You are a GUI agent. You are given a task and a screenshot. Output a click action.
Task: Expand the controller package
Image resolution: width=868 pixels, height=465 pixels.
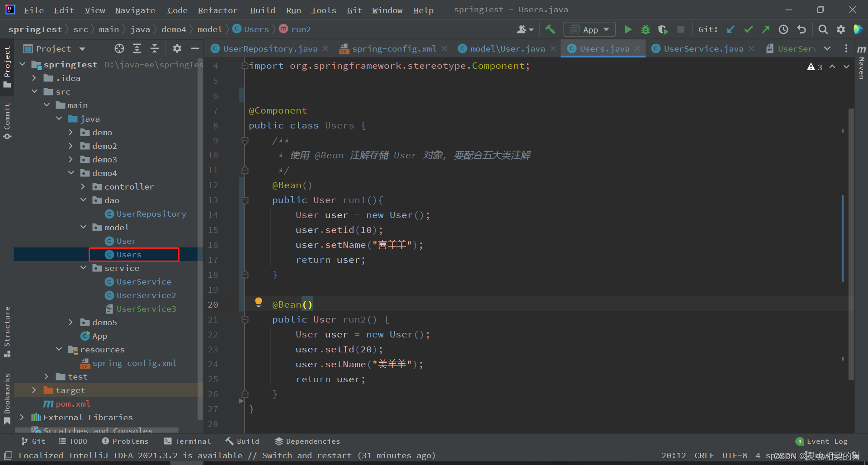[83, 186]
